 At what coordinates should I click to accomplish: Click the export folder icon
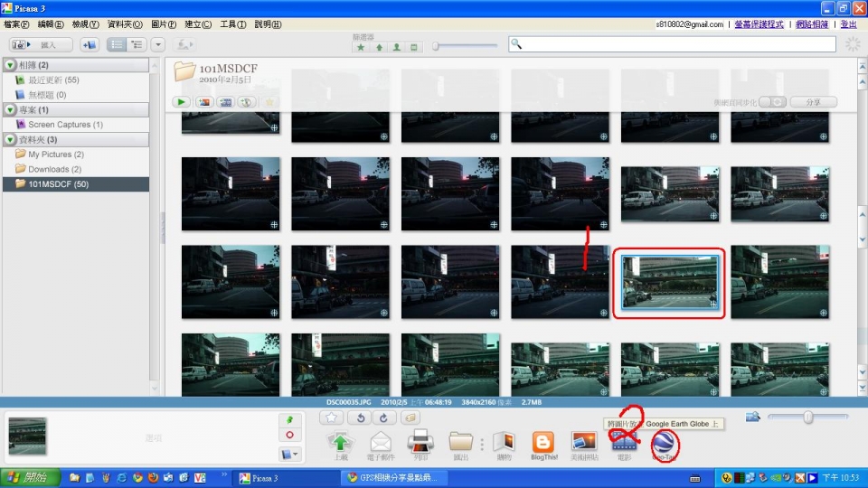point(461,443)
